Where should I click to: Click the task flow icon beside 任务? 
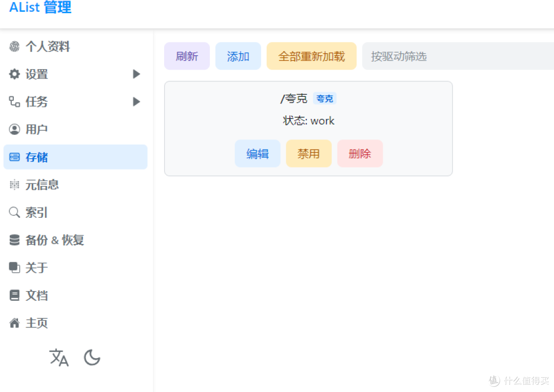click(14, 101)
